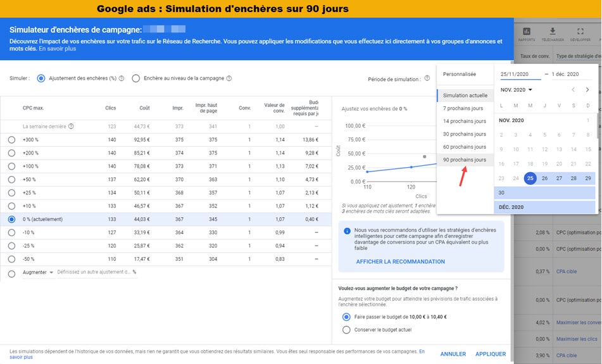Select the +50 % bid adjustment
Viewport: 602px width, 364px height.
coord(11,180)
